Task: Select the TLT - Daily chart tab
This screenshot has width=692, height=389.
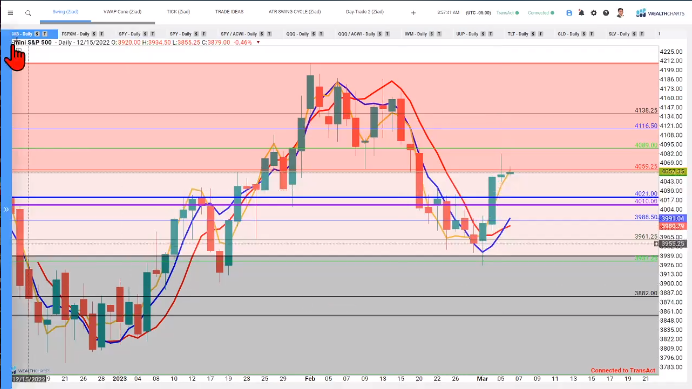Action: point(518,34)
